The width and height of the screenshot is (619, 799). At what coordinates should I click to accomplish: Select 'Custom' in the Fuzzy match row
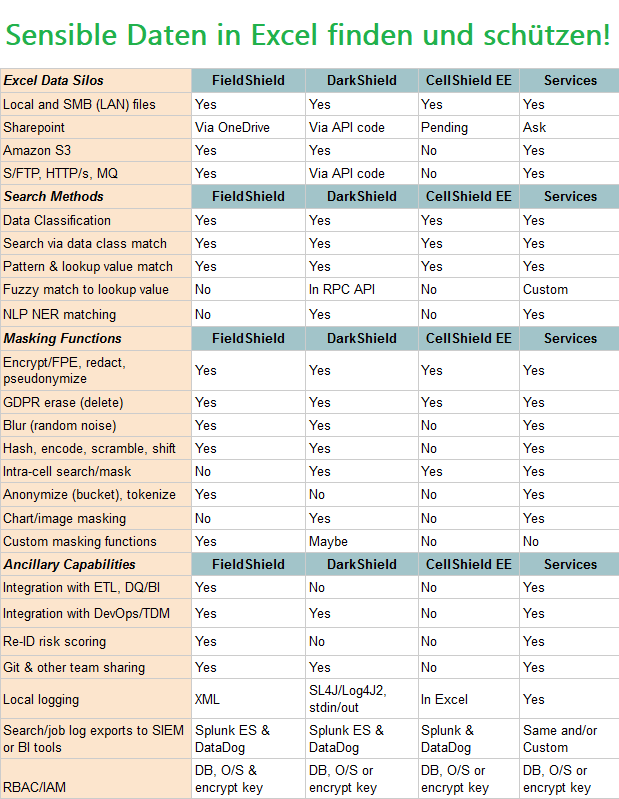545,289
